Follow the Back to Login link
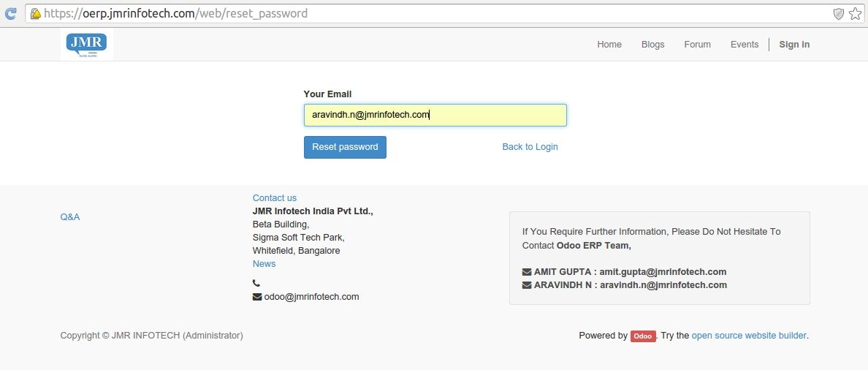 pyautogui.click(x=530, y=147)
